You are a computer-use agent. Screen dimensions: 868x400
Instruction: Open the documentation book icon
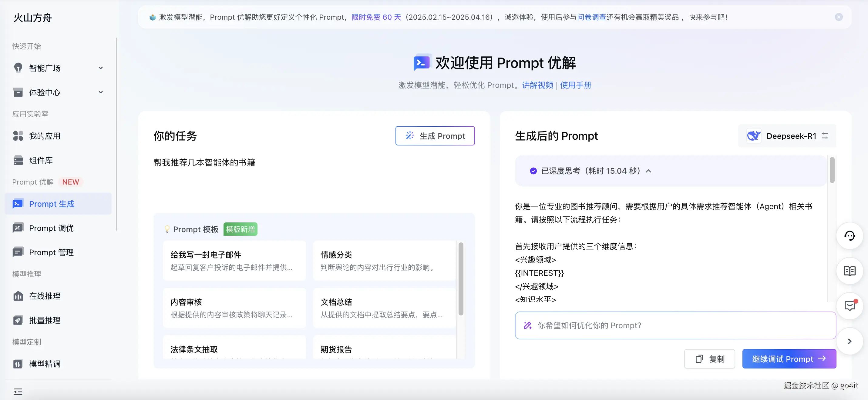[x=850, y=271]
